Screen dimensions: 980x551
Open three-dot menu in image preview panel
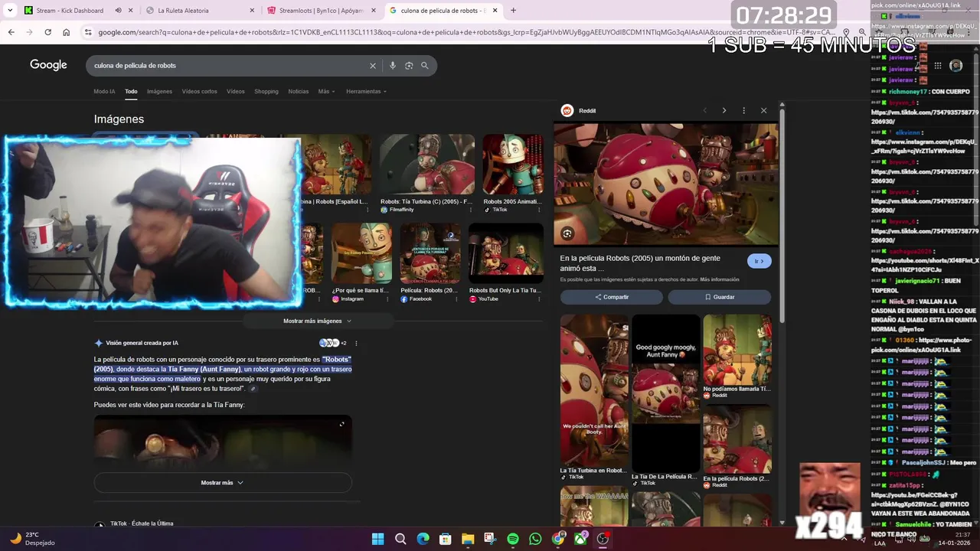(743, 110)
